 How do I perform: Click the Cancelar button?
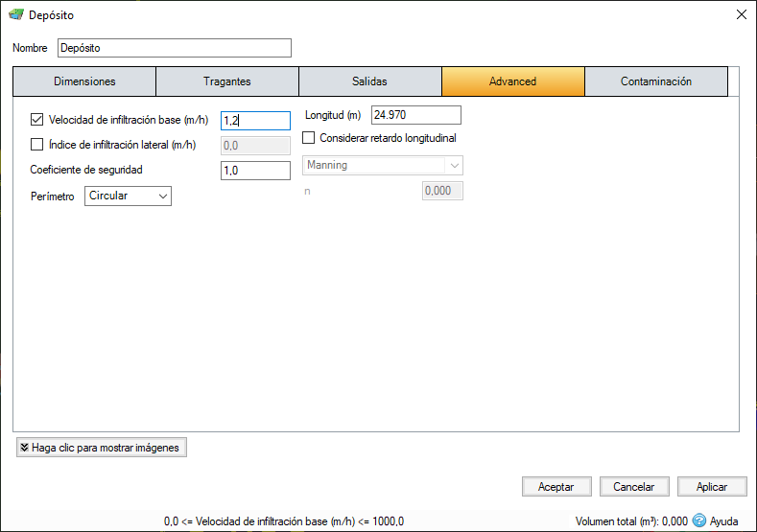coord(634,487)
